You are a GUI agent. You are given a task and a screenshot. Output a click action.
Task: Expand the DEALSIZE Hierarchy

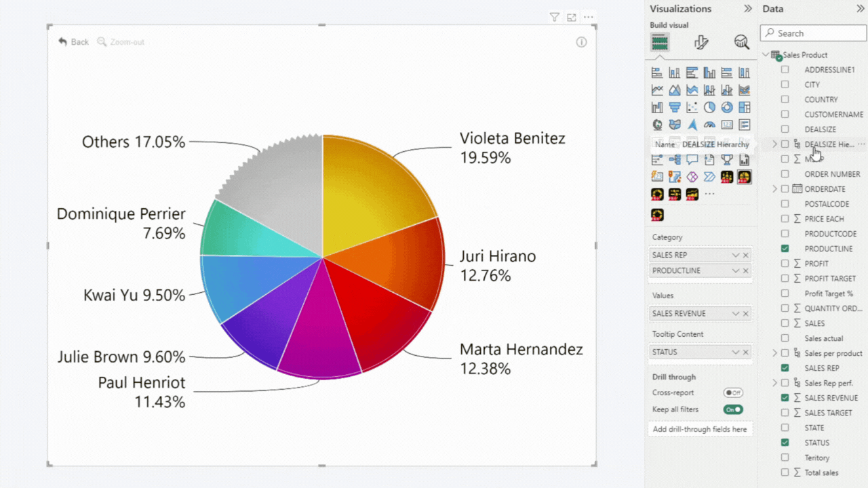click(x=774, y=144)
